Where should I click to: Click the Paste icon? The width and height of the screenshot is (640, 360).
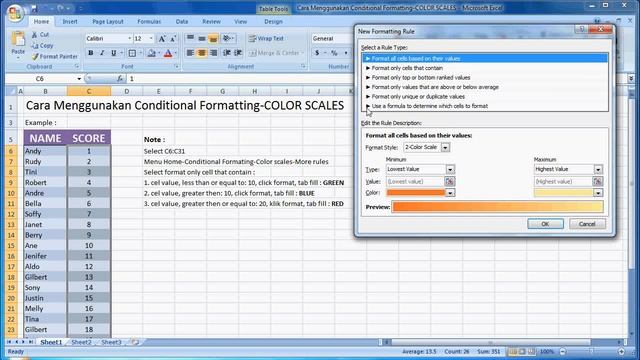pos(18,40)
